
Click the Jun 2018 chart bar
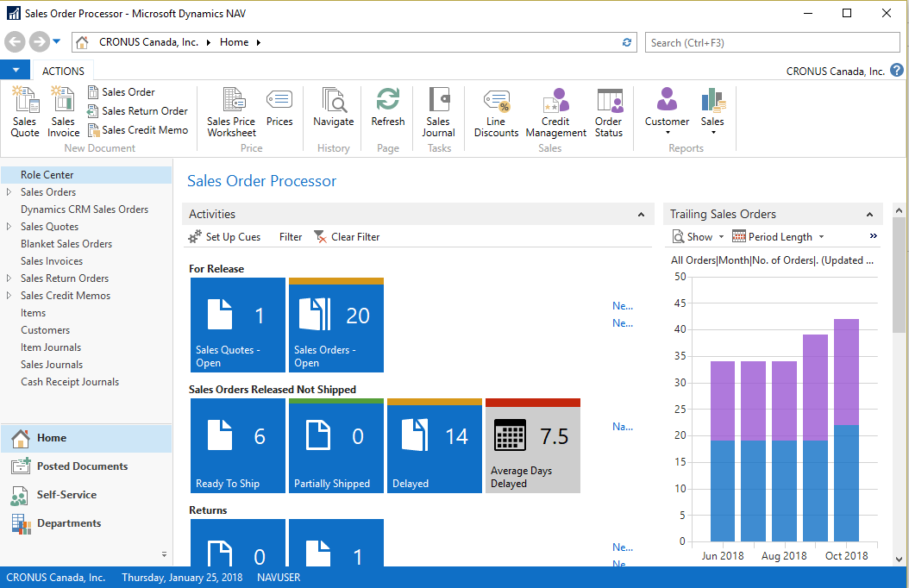point(723,451)
